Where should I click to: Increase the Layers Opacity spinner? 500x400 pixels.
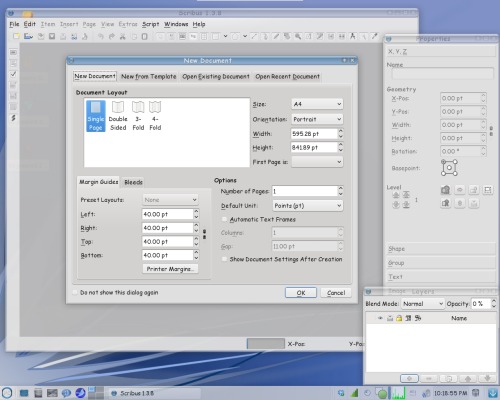tap(494, 301)
